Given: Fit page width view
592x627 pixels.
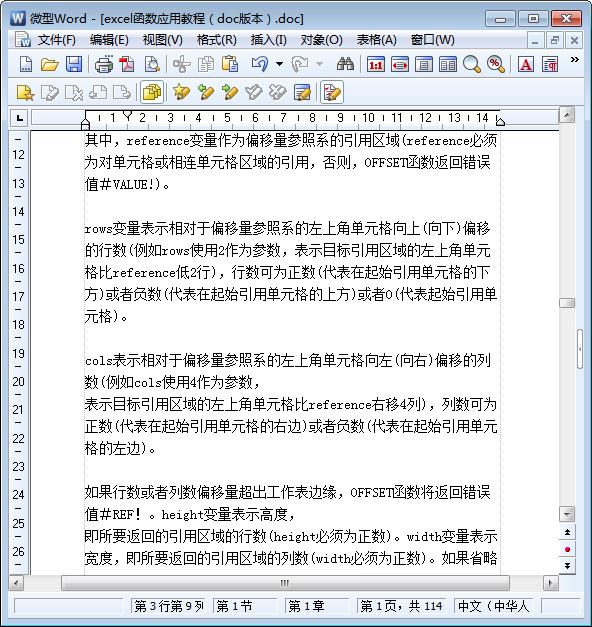Looking at the screenshot, I should coord(400,64).
